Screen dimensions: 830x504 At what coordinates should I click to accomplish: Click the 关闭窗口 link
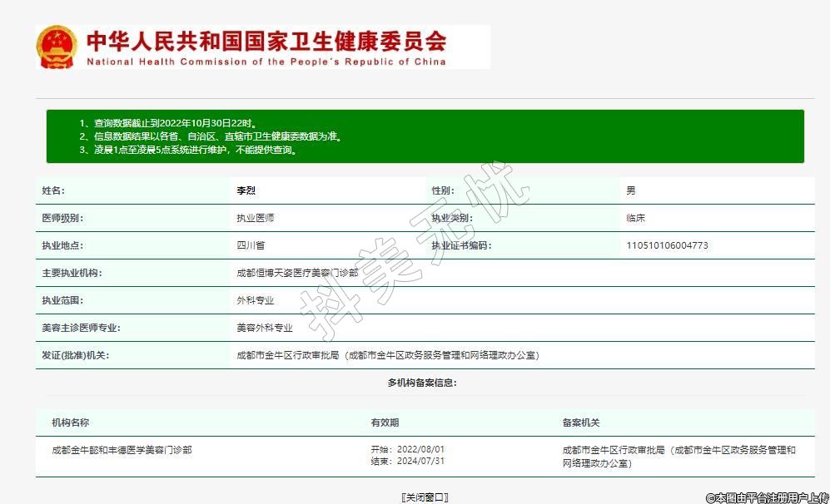[425, 497]
